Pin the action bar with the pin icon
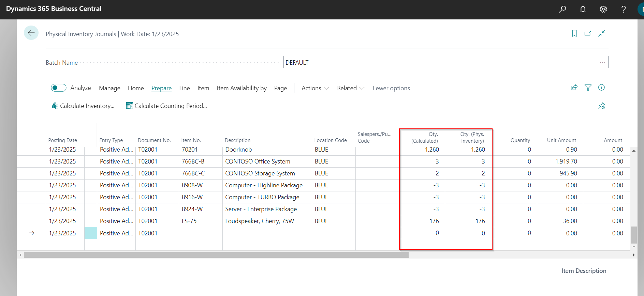Screen dimensions: 644x296 [602, 106]
